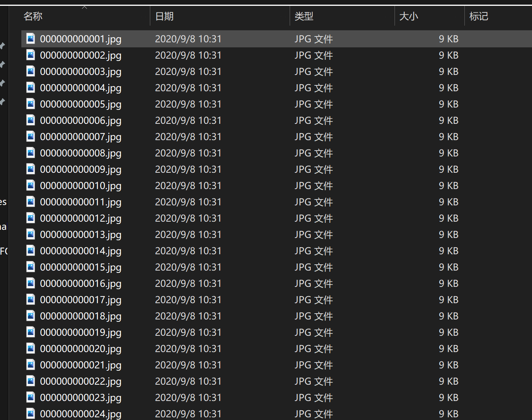Select file name 000000000004.jpg
532x420 pixels.
tap(81, 88)
